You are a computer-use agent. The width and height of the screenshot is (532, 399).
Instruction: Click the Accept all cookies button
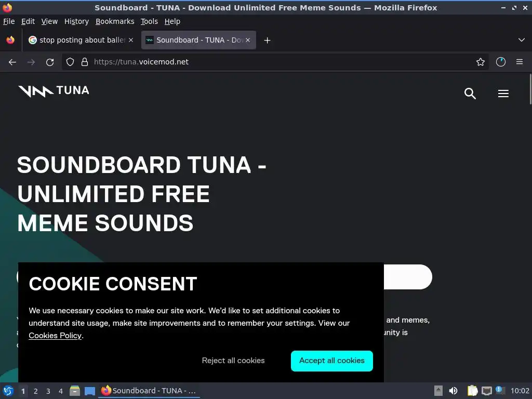[x=332, y=361]
